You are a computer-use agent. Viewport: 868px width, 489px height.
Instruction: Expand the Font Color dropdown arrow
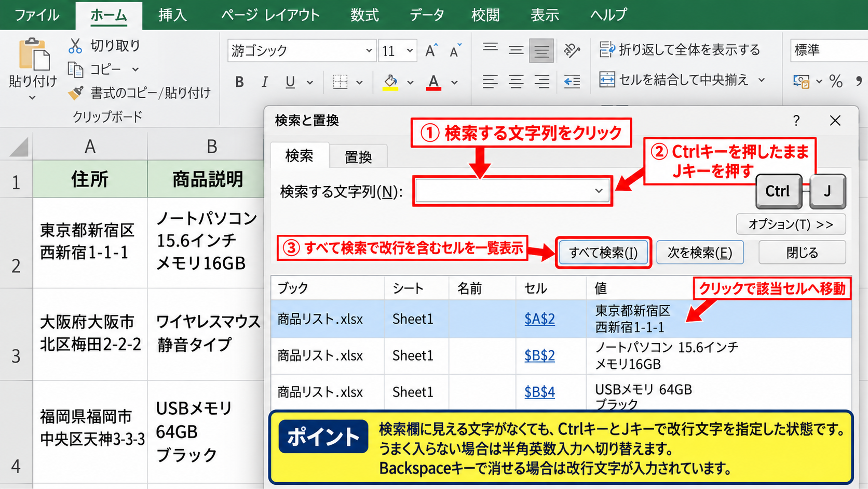(454, 82)
